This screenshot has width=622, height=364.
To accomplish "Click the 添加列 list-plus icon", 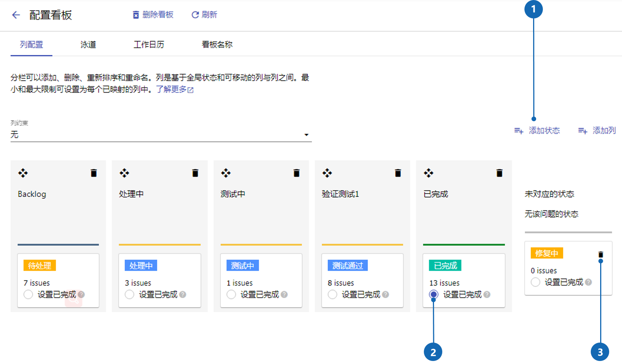I will click(583, 131).
